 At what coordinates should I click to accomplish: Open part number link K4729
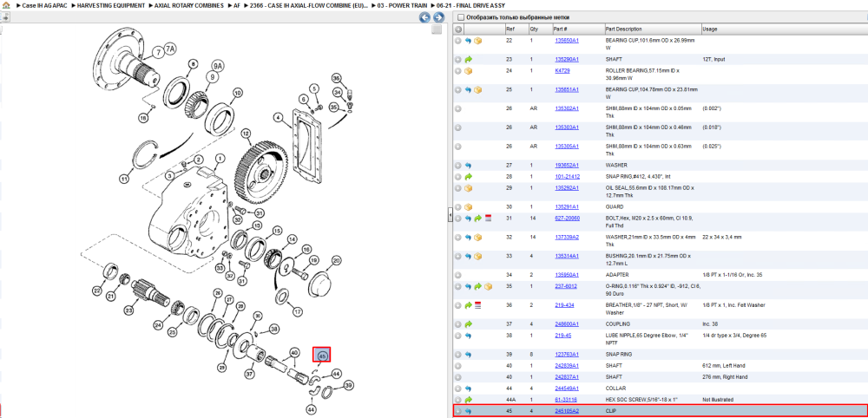(562, 71)
